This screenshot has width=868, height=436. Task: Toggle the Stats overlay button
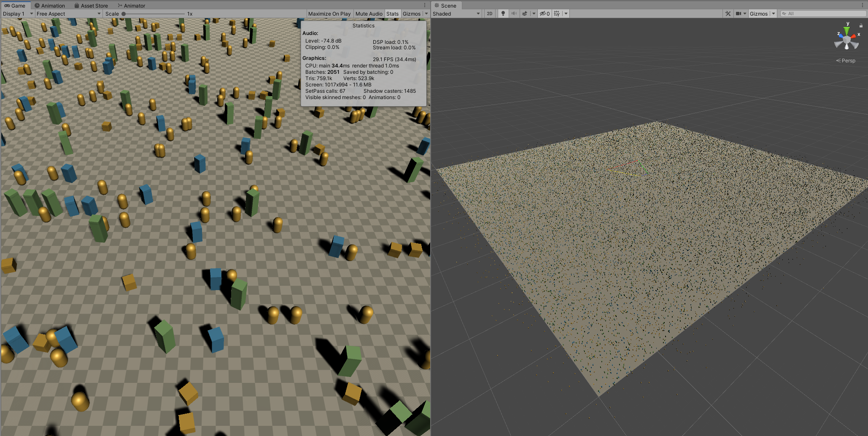coord(392,13)
